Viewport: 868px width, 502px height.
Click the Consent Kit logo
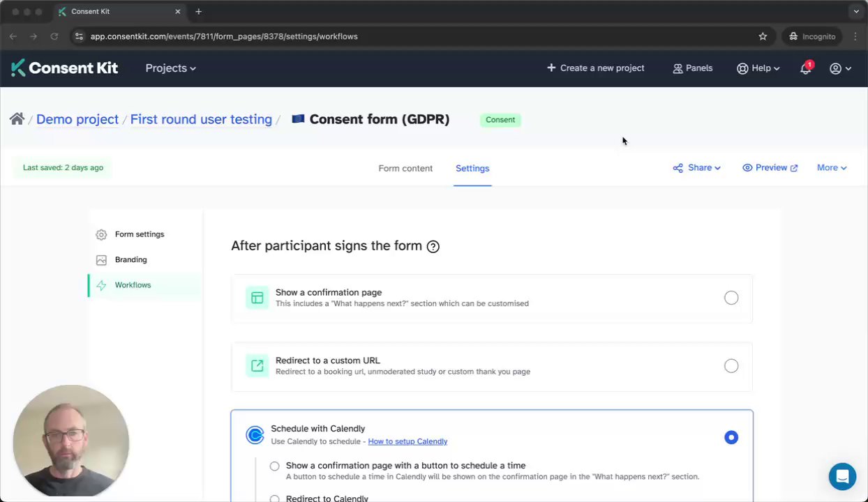click(x=64, y=68)
